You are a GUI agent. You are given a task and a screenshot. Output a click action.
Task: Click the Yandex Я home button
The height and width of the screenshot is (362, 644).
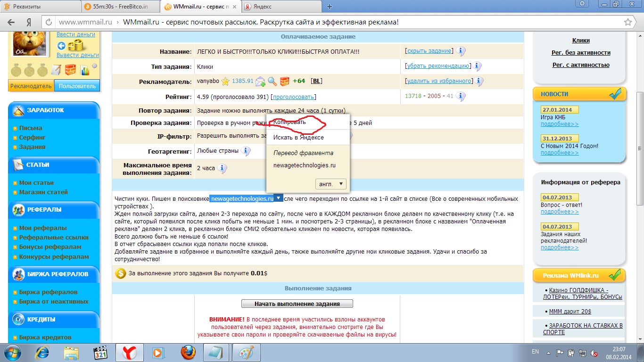click(x=29, y=22)
